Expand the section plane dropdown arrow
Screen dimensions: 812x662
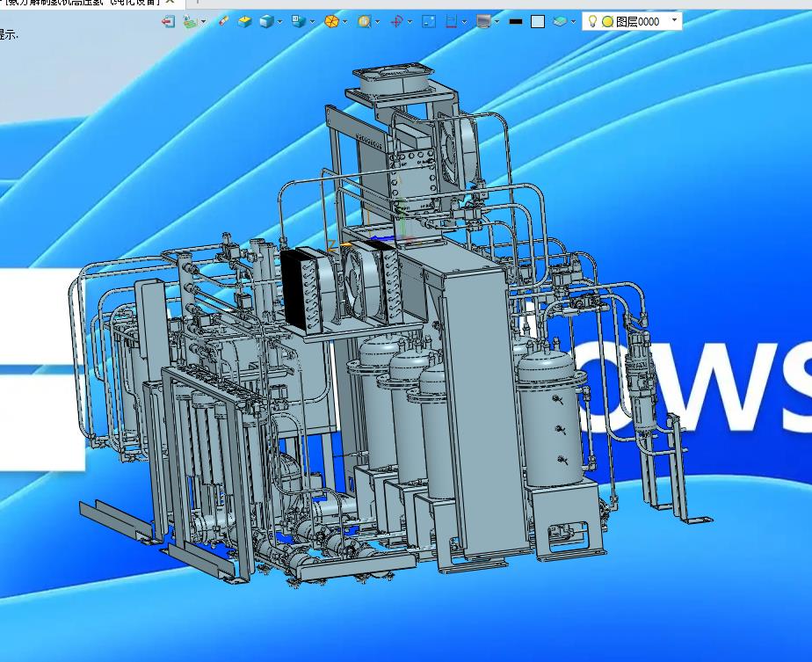point(465,22)
